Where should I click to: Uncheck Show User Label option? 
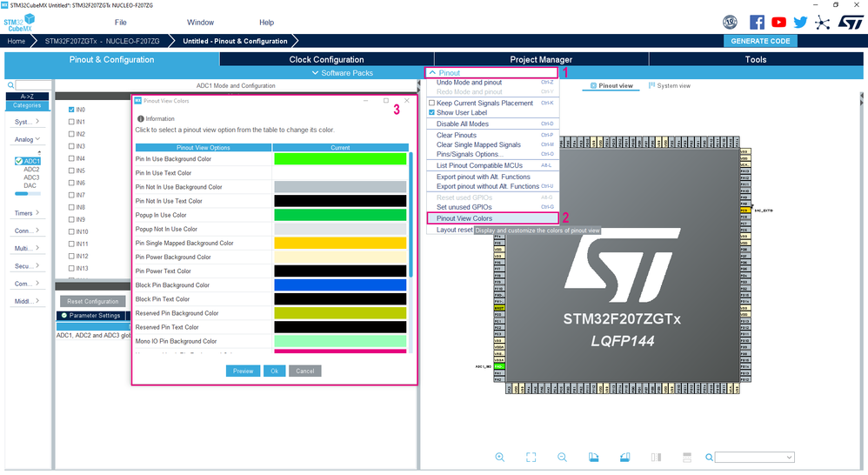(x=431, y=112)
